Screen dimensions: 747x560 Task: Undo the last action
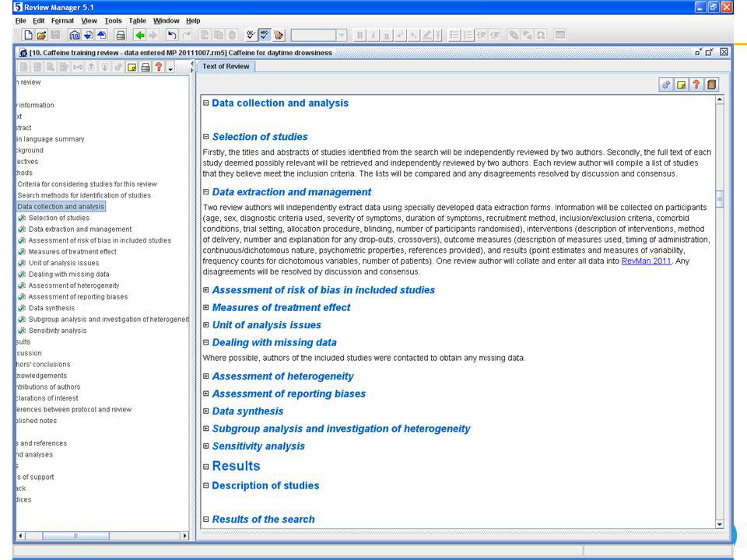coord(172,35)
